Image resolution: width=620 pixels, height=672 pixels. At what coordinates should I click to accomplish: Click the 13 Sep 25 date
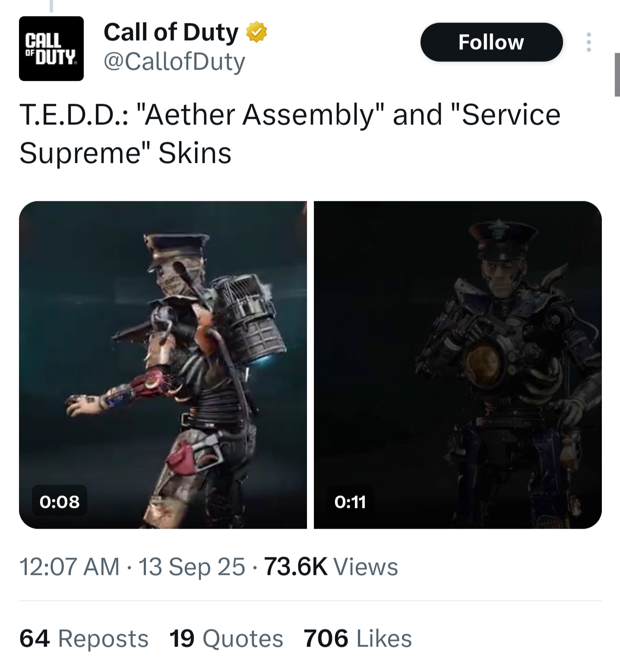pos(191,567)
